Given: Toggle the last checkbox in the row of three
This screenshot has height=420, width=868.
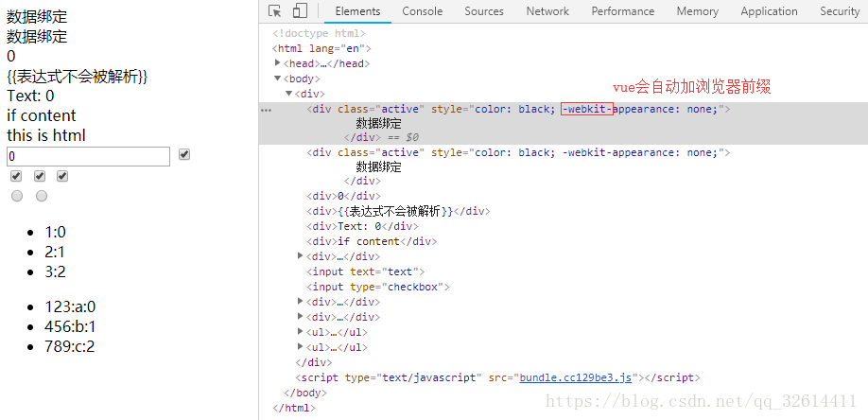Looking at the screenshot, I should [x=62, y=176].
